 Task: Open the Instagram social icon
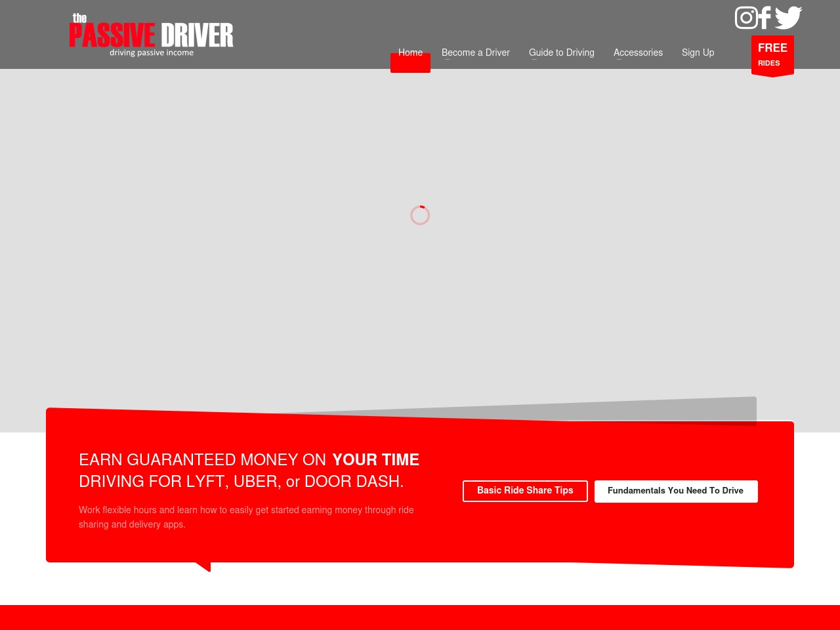click(746, 18)
